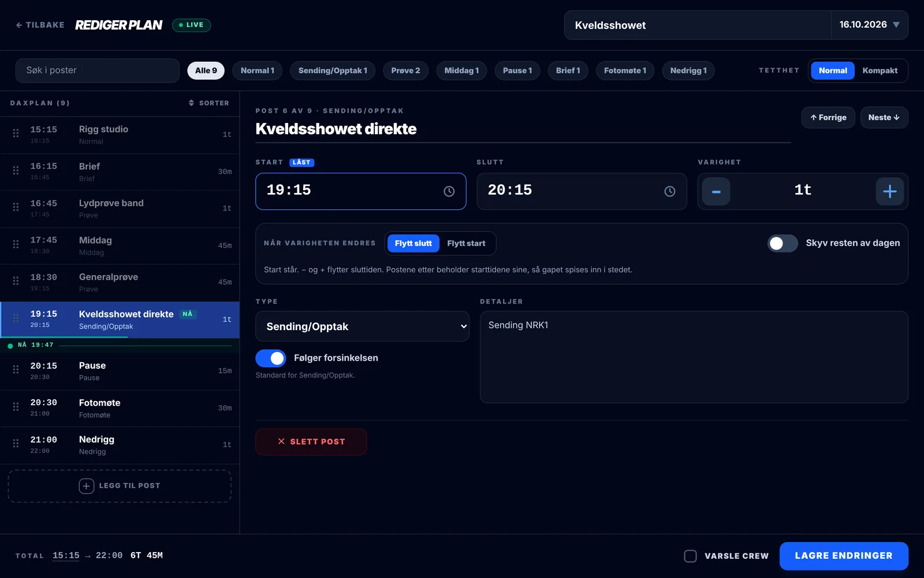This screenshot has height=578, width=924.
Task: Click the Slutt time field 20:15
Action: click(582, 191)
